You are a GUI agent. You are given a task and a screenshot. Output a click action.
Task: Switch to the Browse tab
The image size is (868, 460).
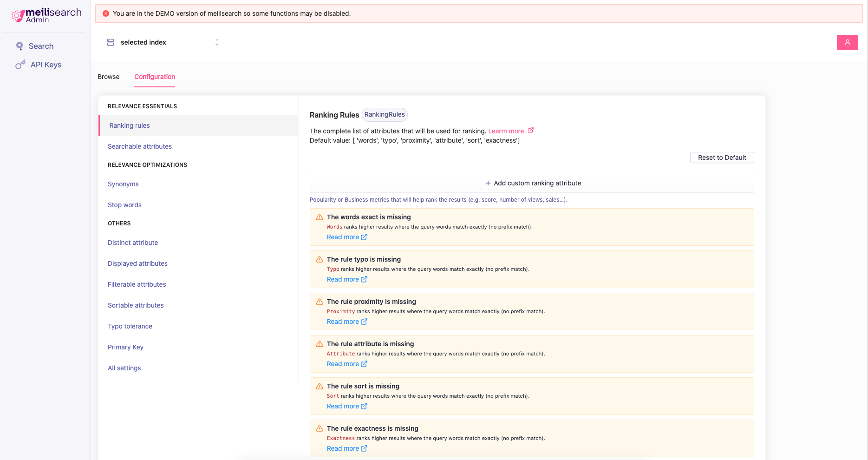coord(108,77)
